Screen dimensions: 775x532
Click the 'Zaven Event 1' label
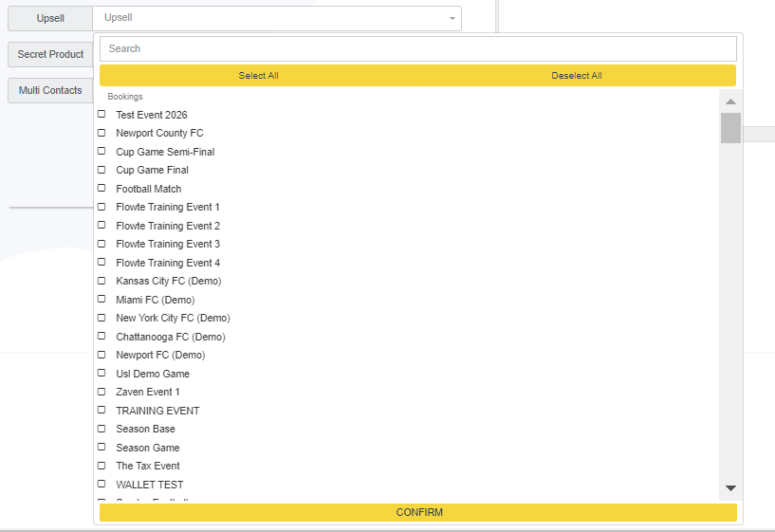click(x=148, y=393)
